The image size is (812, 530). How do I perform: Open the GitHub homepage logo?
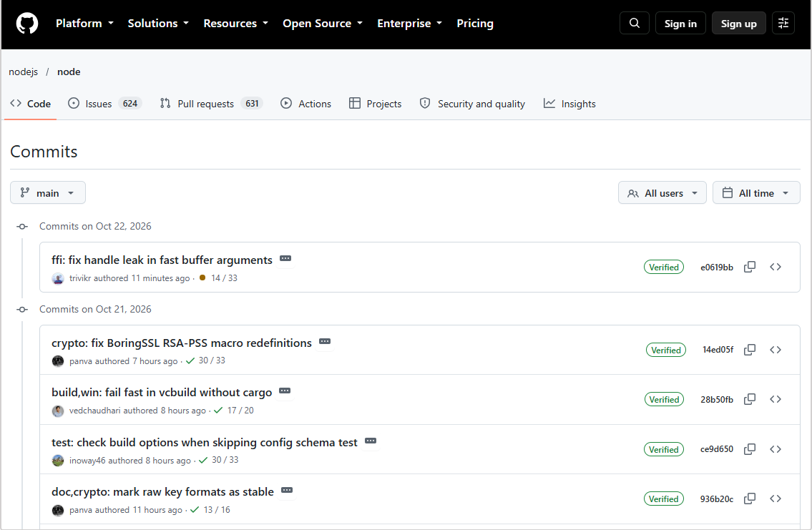[x=27, y=24]
